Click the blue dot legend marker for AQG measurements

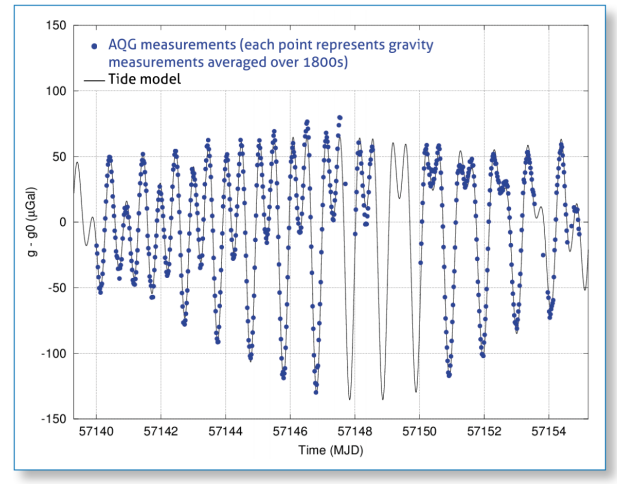[x=93, y=46]
